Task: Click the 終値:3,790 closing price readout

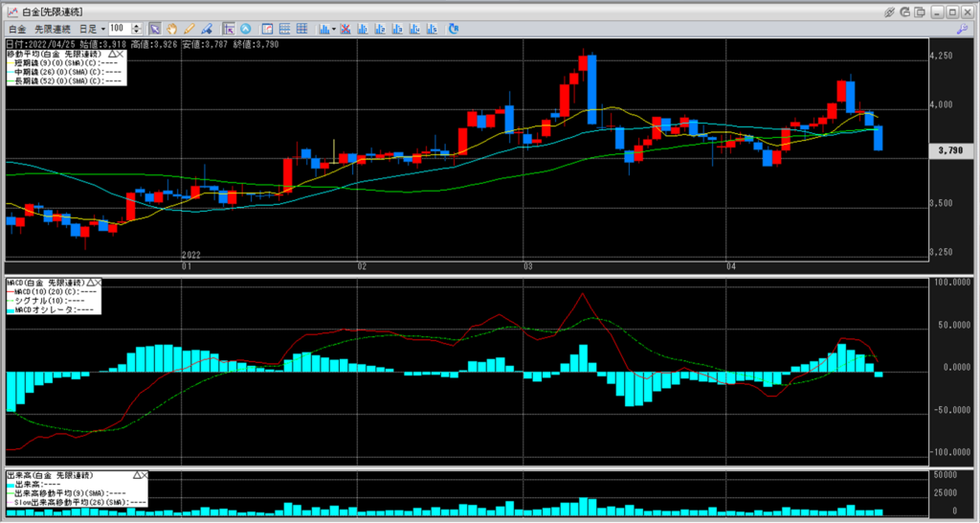Action: point(256,44)
